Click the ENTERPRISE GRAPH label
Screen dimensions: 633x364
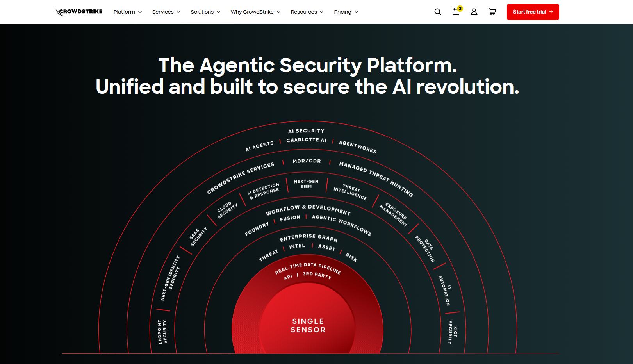click(x=308, y=238)
